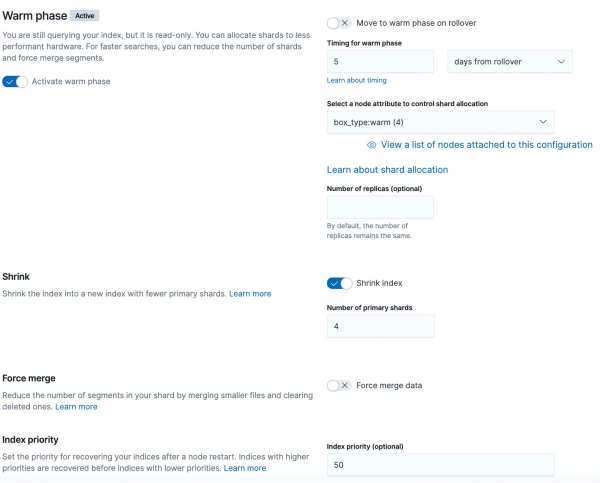Open the days from rollover dropdown

click(x=508, y=62)
